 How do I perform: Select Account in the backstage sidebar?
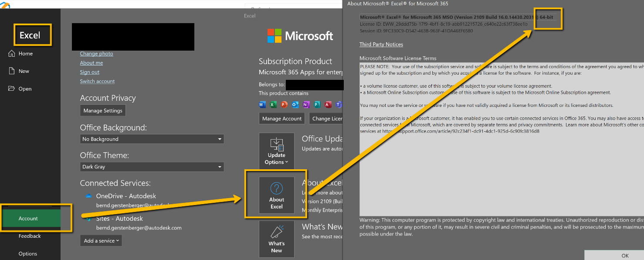tap(31, 219)
